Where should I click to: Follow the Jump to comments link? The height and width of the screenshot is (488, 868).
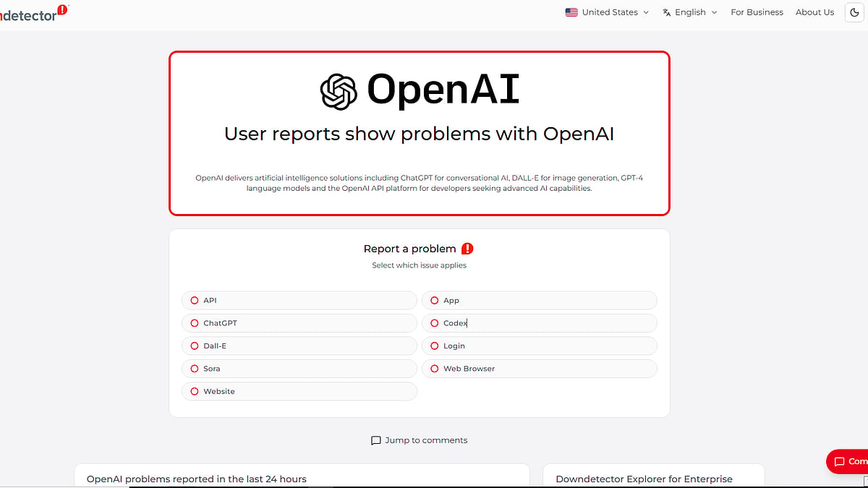tap(420, 440)
